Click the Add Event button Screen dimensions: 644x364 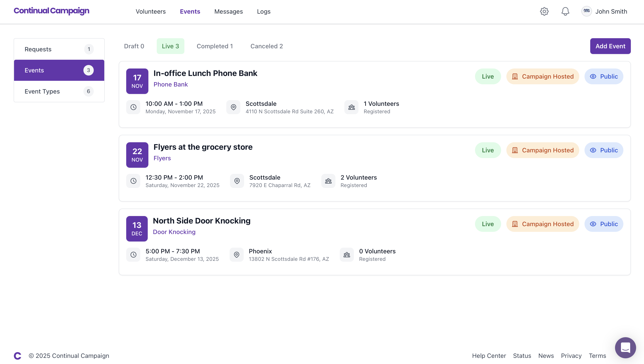pyautogui.click(x=610, y=46)
